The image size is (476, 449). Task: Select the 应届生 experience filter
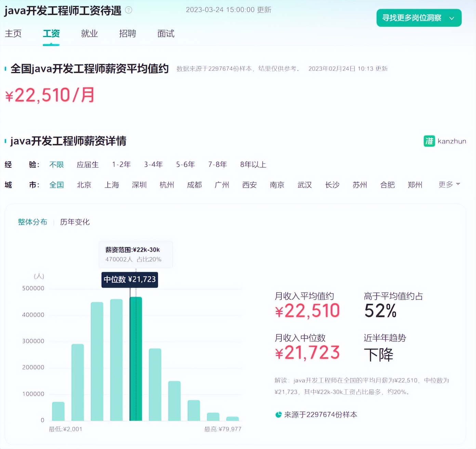[88, 165]
